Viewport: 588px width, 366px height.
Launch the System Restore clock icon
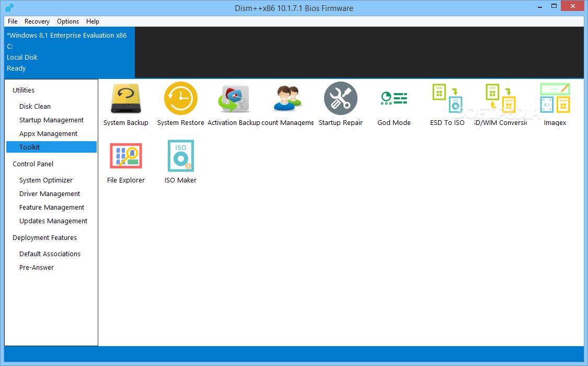point(181,98)
